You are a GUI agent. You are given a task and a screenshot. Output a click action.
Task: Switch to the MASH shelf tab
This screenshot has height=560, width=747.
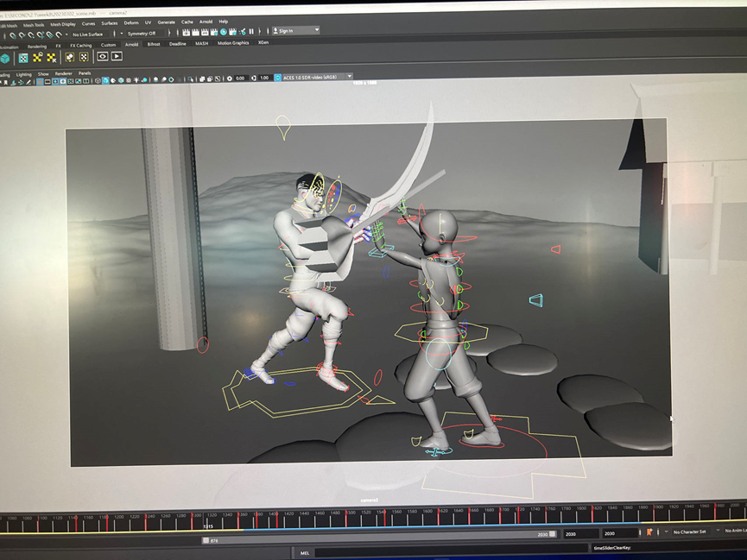201,43
